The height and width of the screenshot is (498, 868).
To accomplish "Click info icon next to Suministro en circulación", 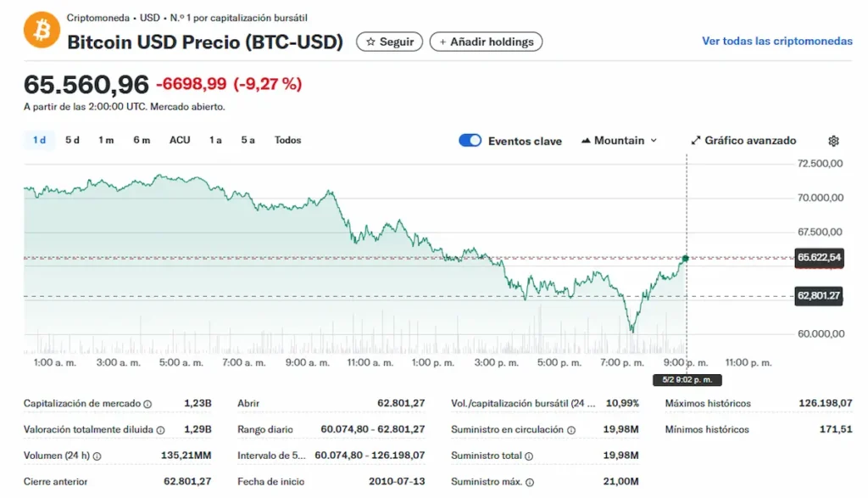I will 570,430.
